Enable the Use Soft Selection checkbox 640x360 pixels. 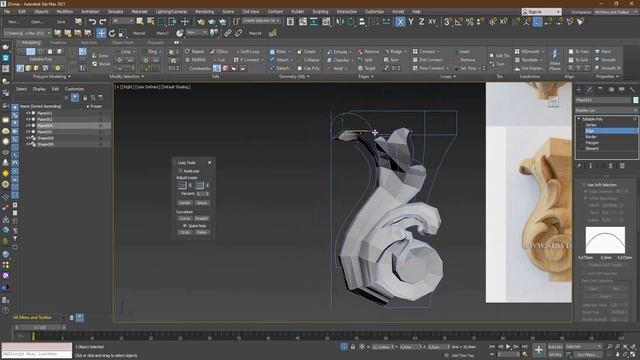pyautogui.click(x=584, y=185)
